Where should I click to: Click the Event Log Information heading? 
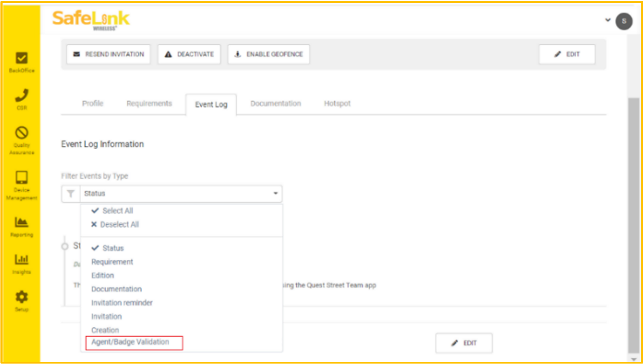(x=102, y=144)
